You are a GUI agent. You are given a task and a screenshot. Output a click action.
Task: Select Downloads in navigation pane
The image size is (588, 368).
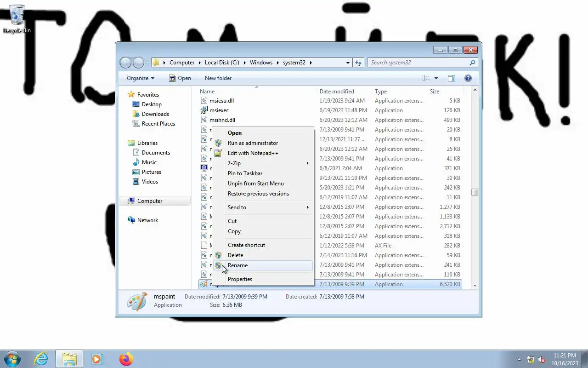(155, 114)
